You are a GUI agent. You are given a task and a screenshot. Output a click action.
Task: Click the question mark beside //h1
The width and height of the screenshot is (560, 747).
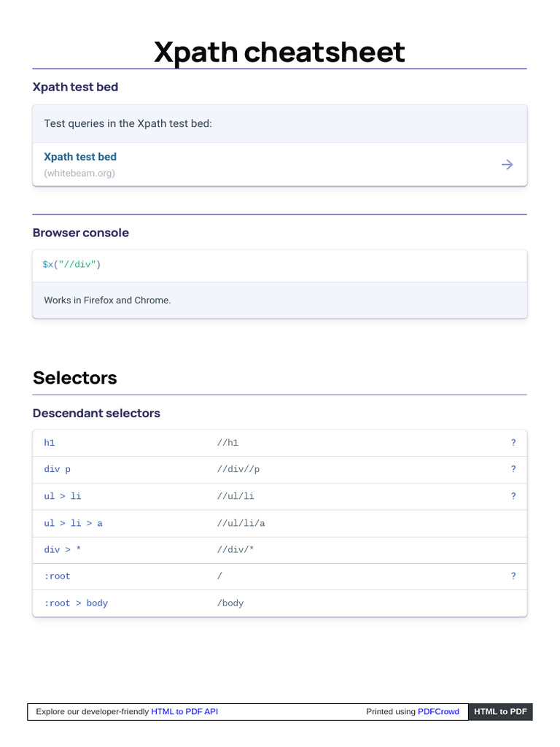pos(513,443)
